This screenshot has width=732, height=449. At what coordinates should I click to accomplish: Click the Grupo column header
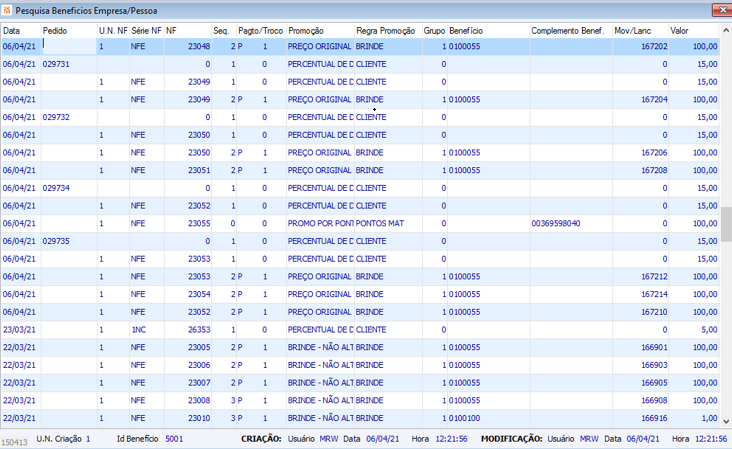click(x=435, y=31)
